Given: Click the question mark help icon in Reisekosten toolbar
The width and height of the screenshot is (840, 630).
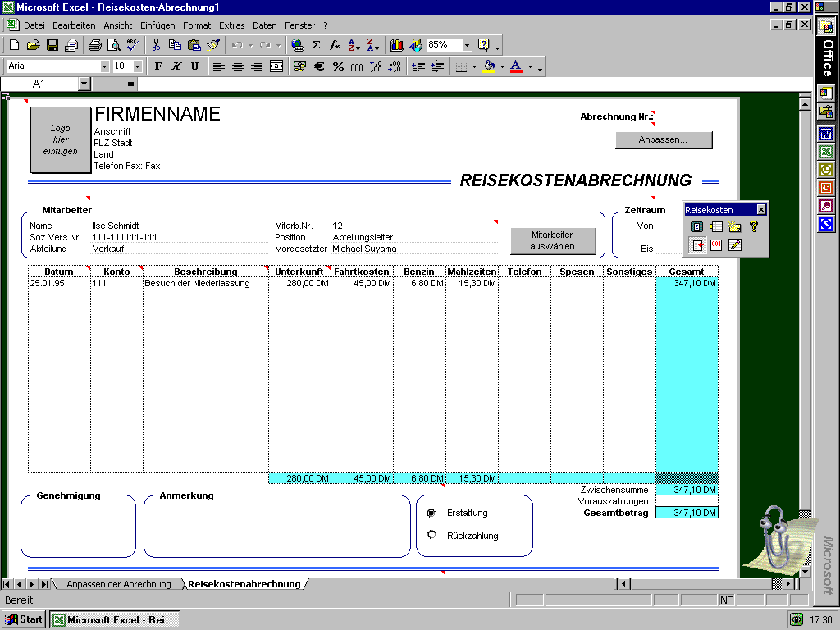Looking at the screenshot, I should (754, 226).
